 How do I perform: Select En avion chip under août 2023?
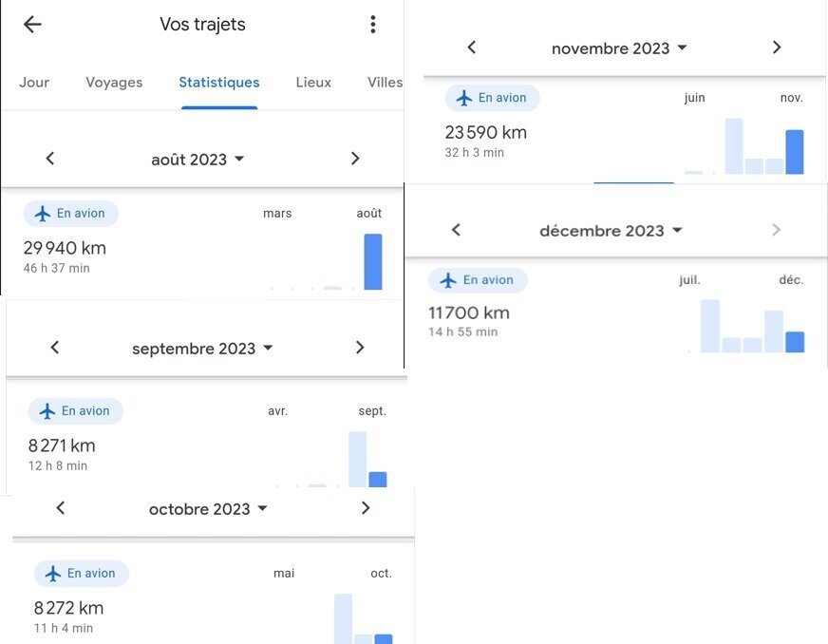[x=71, y=214]
